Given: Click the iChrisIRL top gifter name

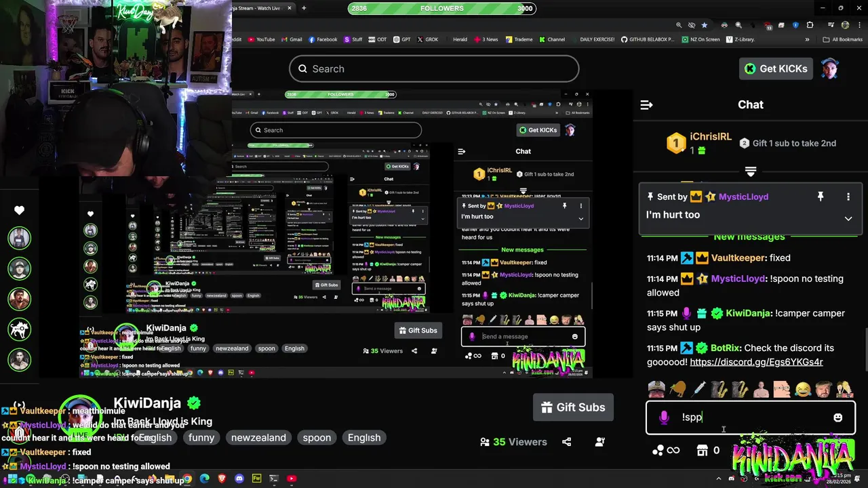Looking at the screenshot, I should tap(711, 136).
